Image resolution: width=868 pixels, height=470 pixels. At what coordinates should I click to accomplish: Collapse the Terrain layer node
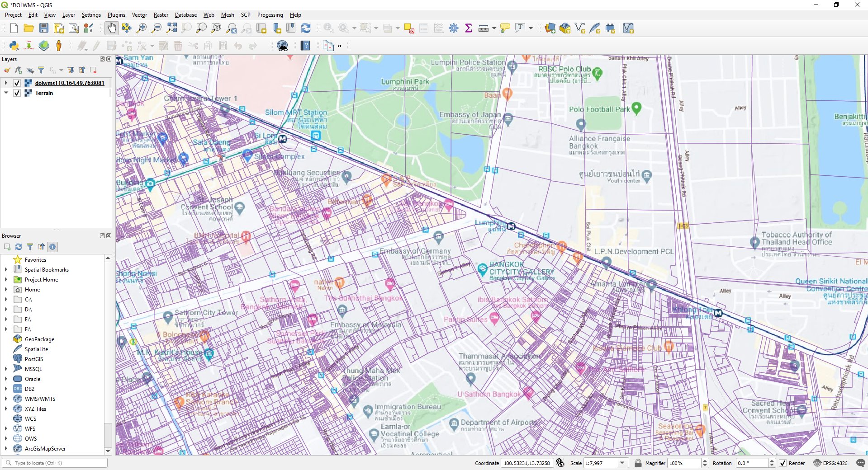pyautogui.click(x=6, y=93)
